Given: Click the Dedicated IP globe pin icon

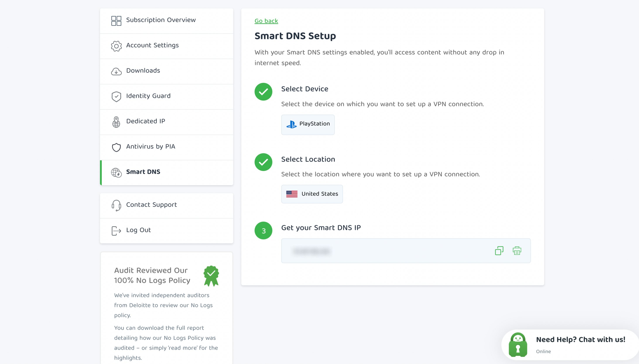Looking at the screenshot, I should pyautogui.click(x=116, y=122).
